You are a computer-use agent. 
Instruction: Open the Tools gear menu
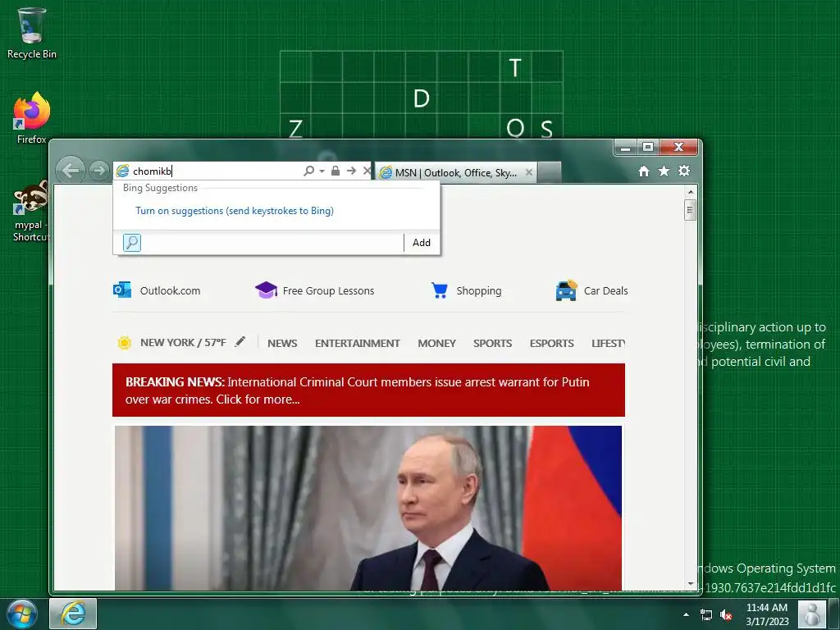[x=684, y=171]
